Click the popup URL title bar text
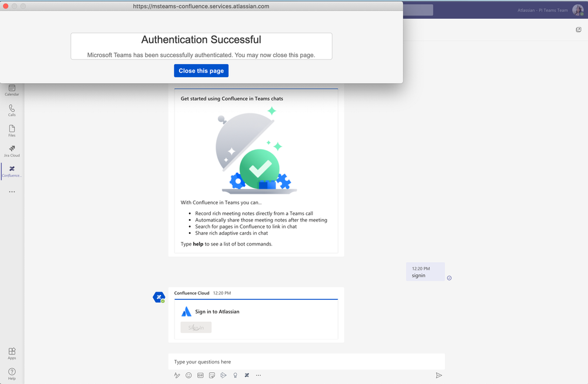Viewport: 588px width, 384px height. pos(201,6)
